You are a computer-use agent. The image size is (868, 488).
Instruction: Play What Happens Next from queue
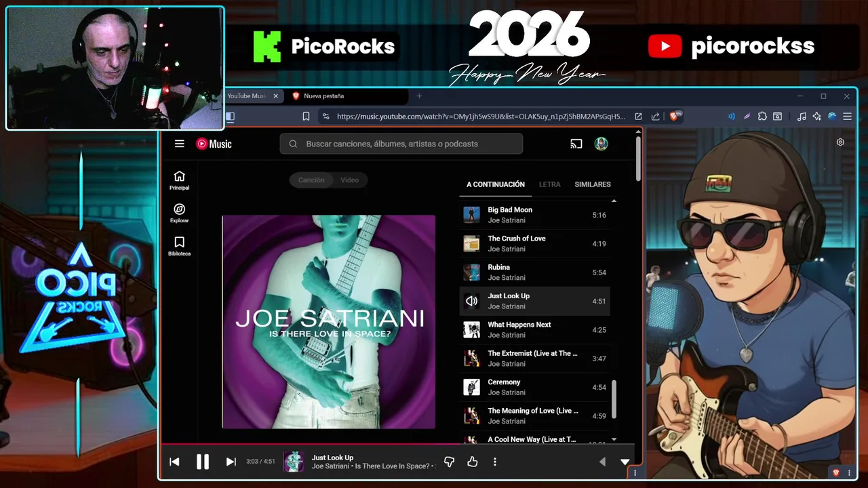point(534,330)
